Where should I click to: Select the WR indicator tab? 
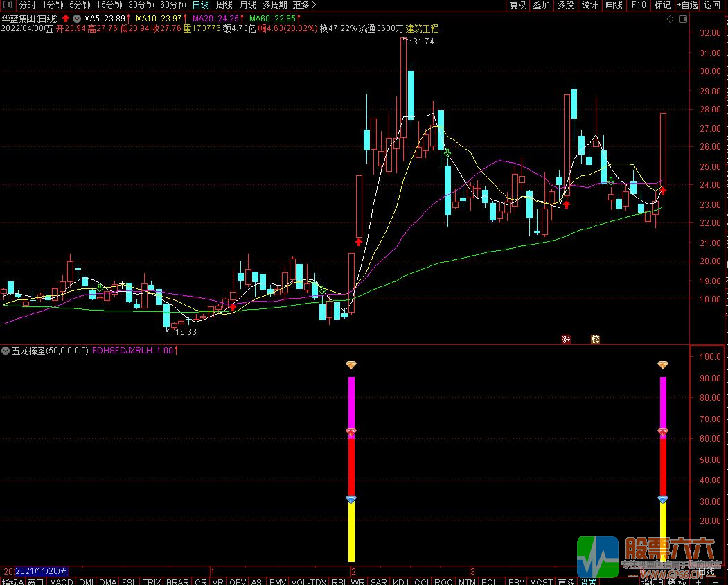coord(358,582)
